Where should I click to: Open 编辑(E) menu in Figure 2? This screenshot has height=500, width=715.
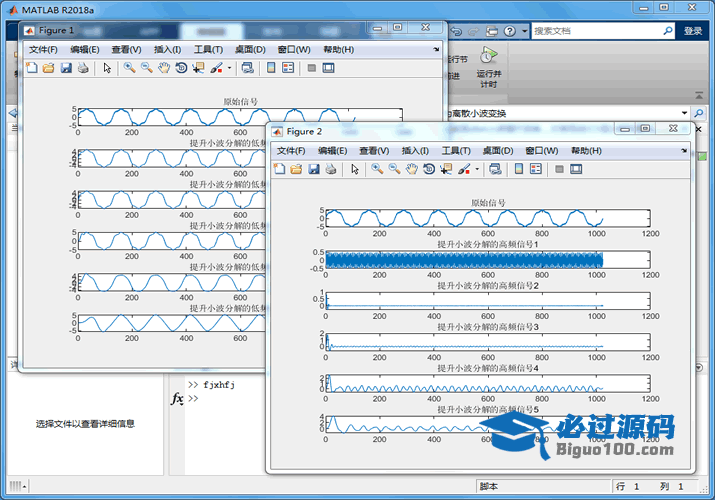(x=332, y=150)
